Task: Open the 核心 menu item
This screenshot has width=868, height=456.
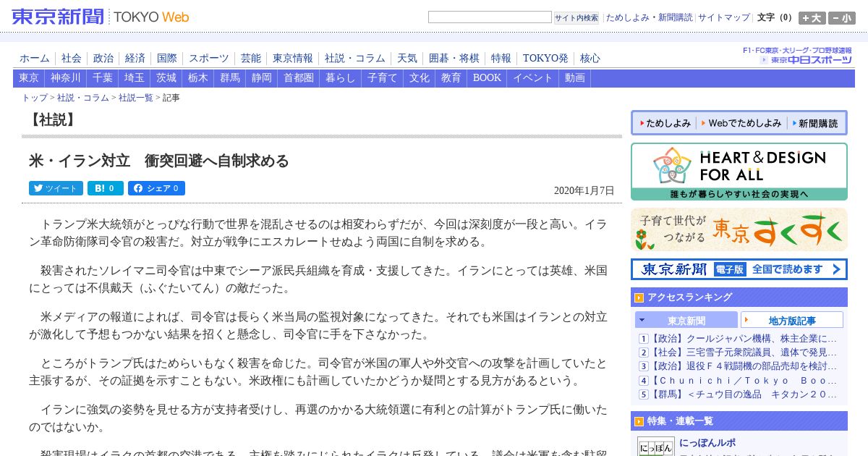Action: pyautogui.click(x=590, y=59)
